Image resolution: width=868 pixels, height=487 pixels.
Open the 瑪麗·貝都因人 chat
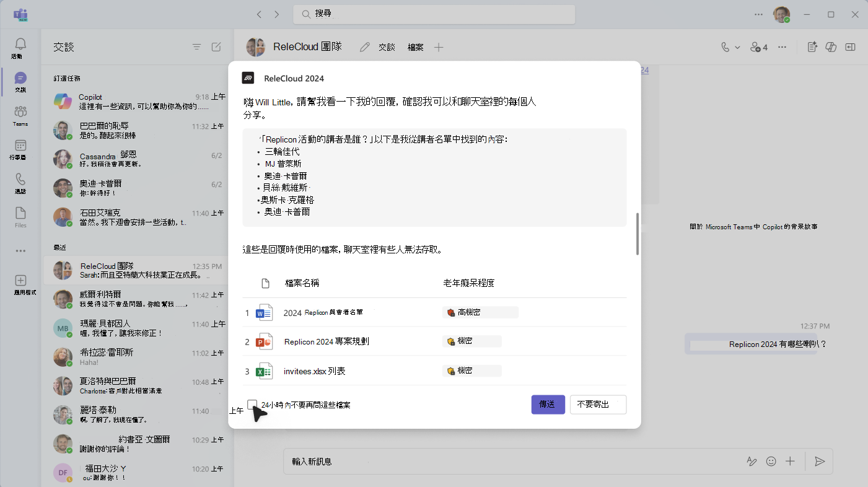click(x=138, y=328)
